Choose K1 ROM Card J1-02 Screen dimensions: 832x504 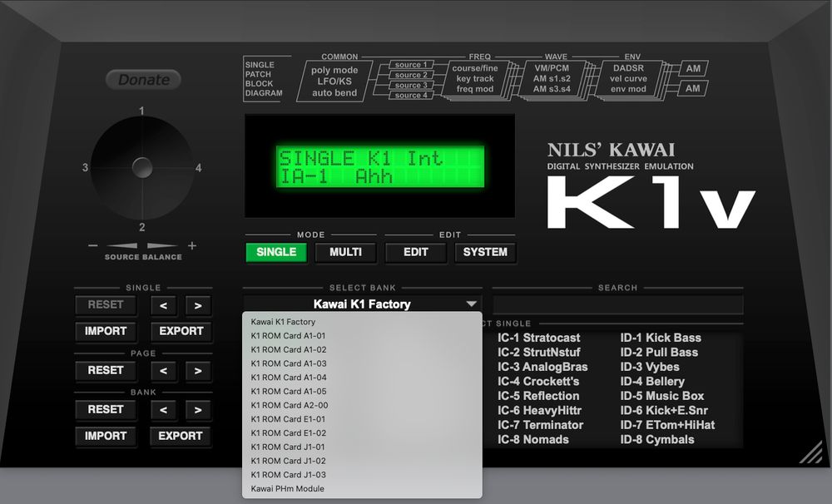coord(362,461)
